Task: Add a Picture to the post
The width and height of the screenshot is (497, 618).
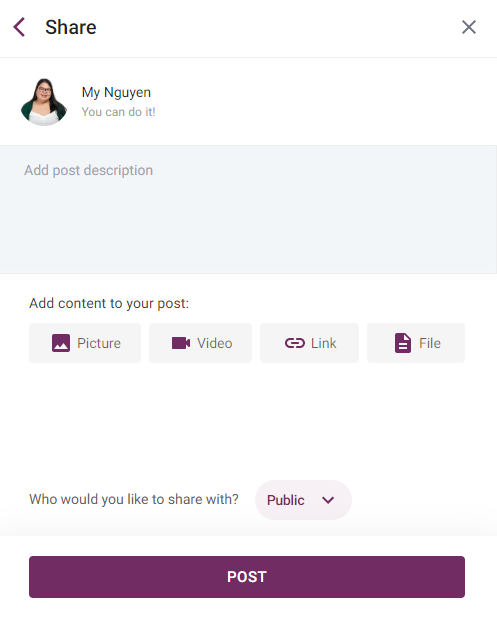Action: [x=85, y=343]
